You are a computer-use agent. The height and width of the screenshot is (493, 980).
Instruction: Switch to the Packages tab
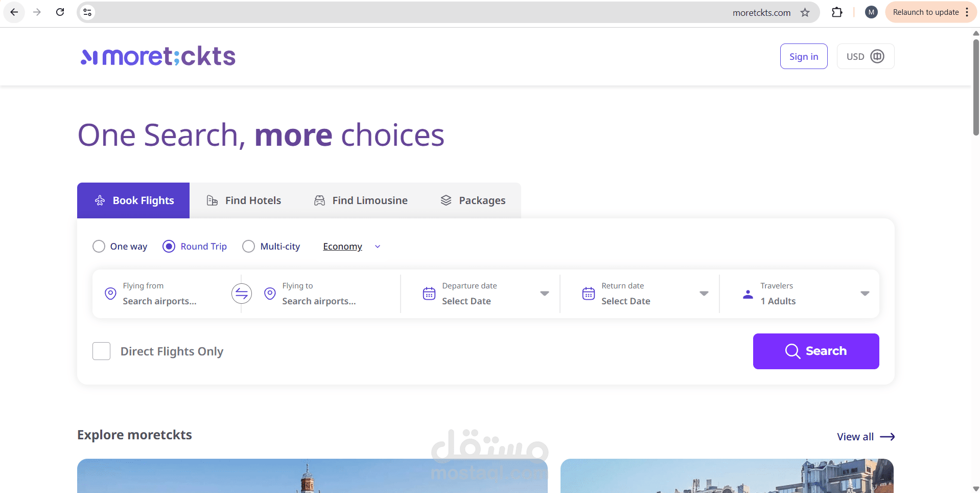[473, 200]
